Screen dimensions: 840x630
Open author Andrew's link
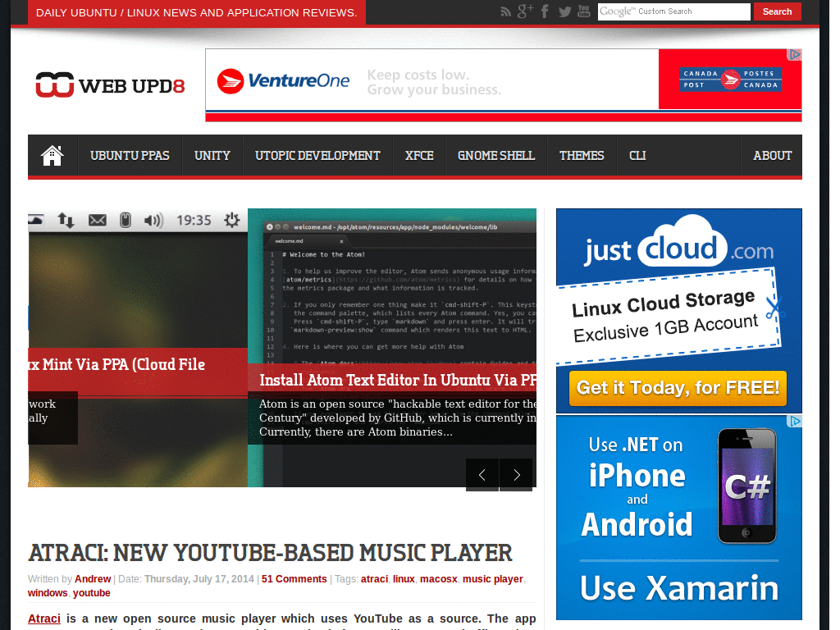pyautogui.click(x=93, y=579)
